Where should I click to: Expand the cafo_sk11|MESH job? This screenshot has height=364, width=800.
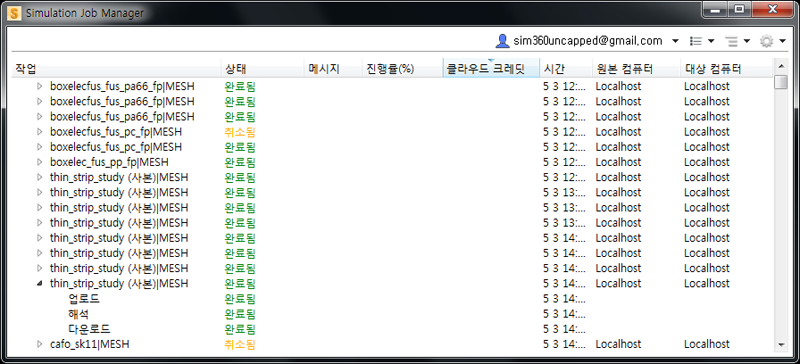coord(40,344)
